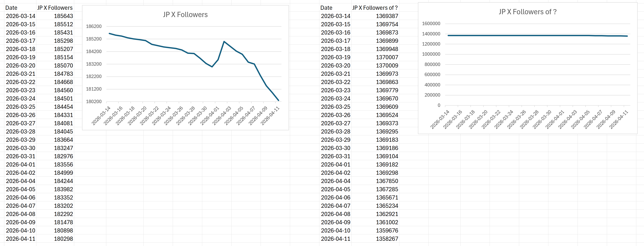Screen dimensions: 644x246
Task: Click the "JP X Followers" chart title
Action: point(185,15)
